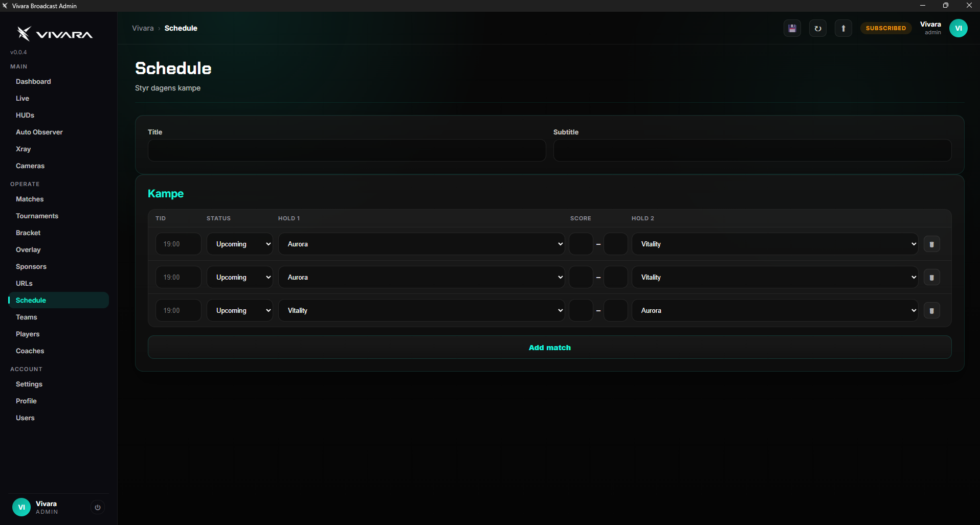Open Hold 1 Aurora dropdown in first row
The width and height of the screenshot is (980, 525).
421,244
